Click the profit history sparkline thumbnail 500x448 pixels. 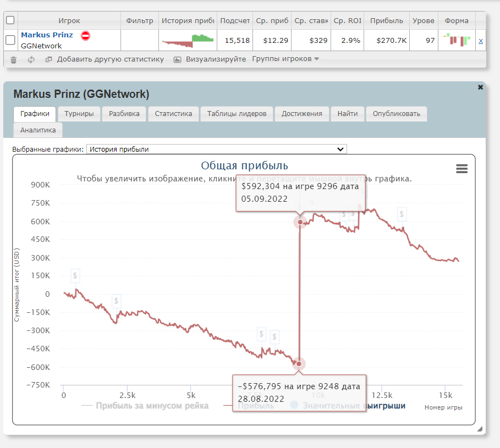pyautogui.click(x=188, y=40)
